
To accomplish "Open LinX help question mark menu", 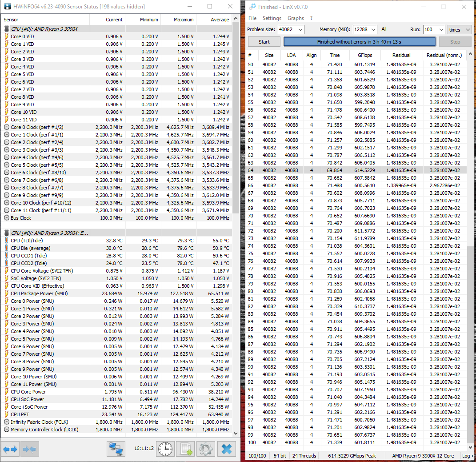I will point(311,18).
